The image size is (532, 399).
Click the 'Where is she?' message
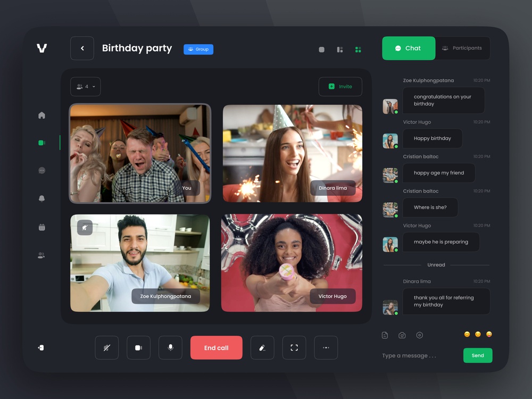tap(430, 207)
